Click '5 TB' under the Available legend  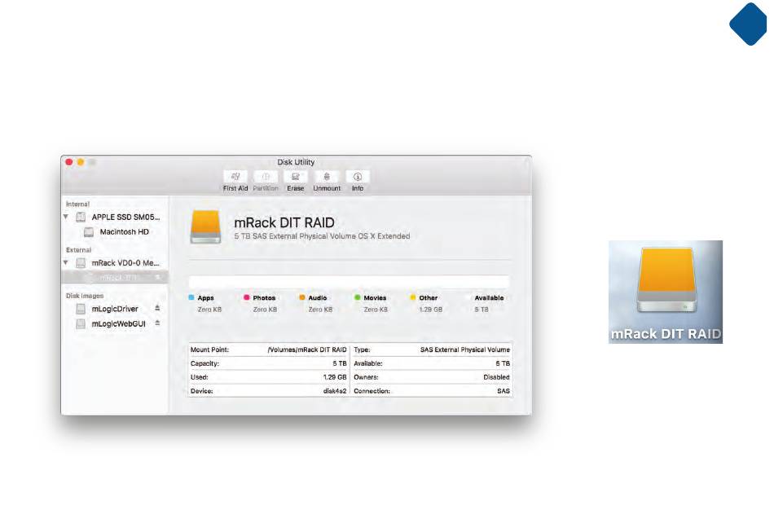pos(482,310)
